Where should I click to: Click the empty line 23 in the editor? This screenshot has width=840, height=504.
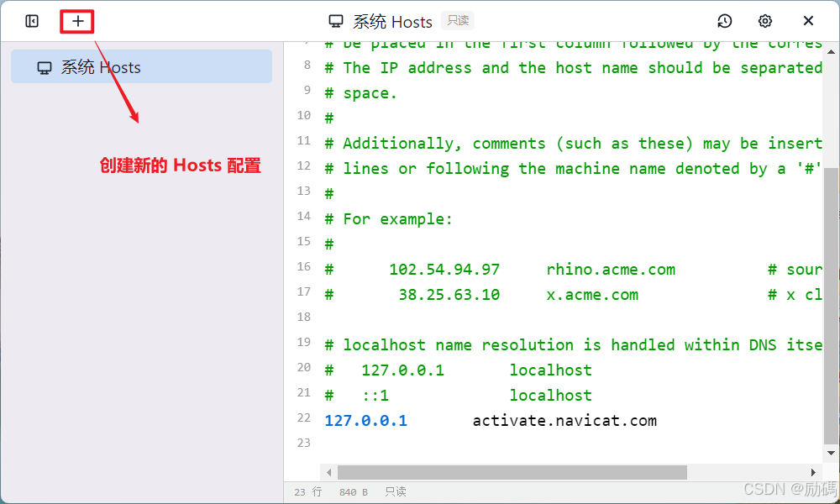tap(420, 443)
